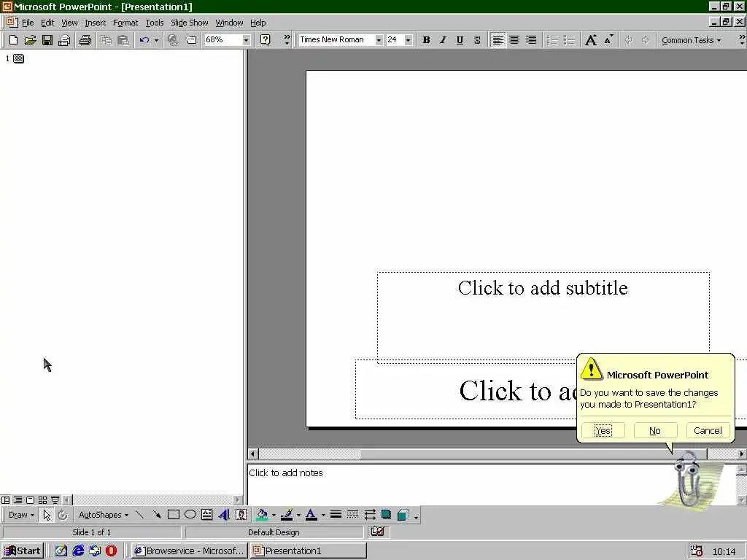Click the Print icon in toolbar
Image resolution: width=747 pixels, height=560 pixels.
click(x=85, y=40)
